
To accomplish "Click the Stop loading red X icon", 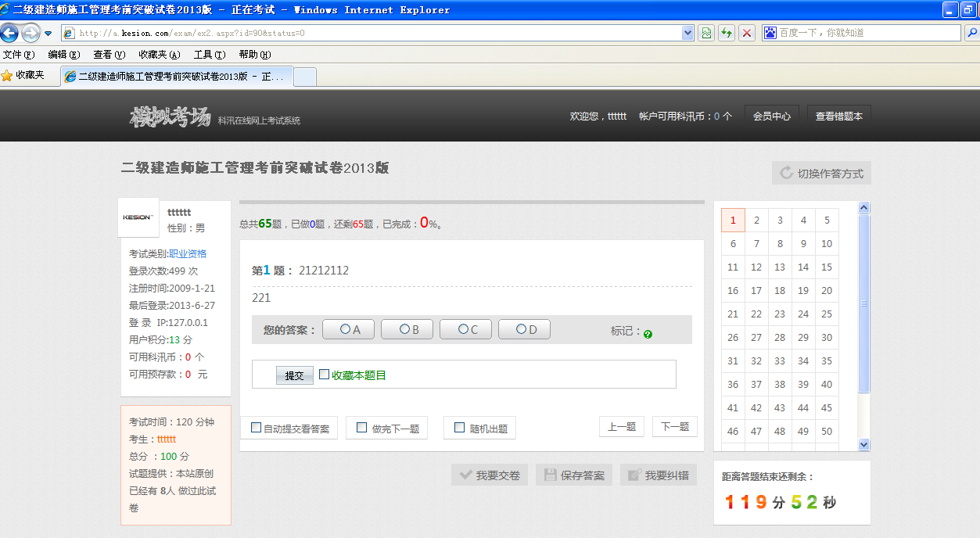I will point(747,33).
